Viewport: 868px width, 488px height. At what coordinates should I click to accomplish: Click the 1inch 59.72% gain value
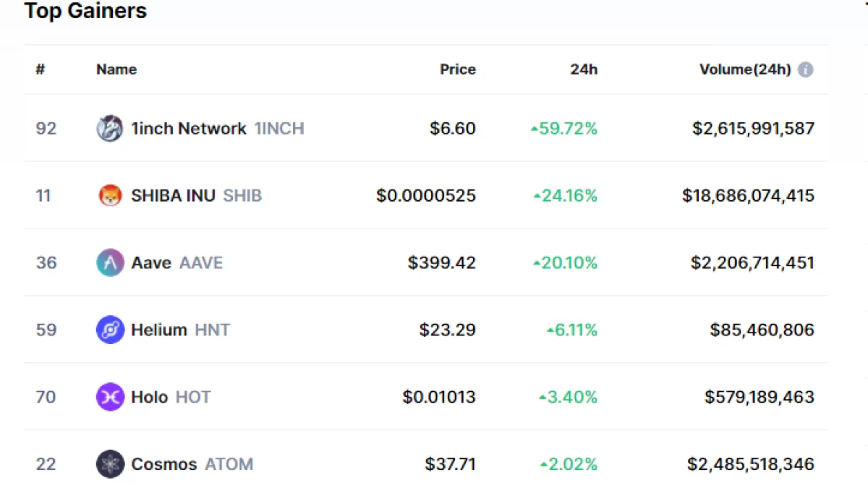click(564, 129)
